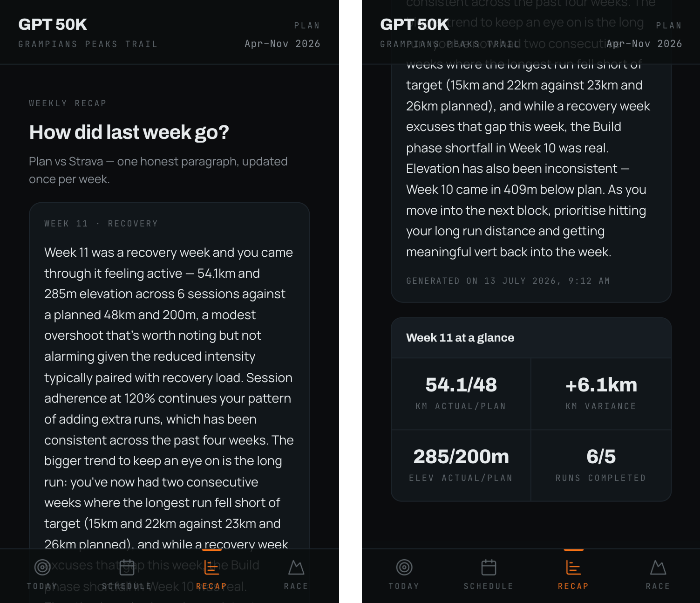Switch to SCHEDULE tab label, right screen
Viewport: 700px width, 603px height.
[x=489, y=586]
